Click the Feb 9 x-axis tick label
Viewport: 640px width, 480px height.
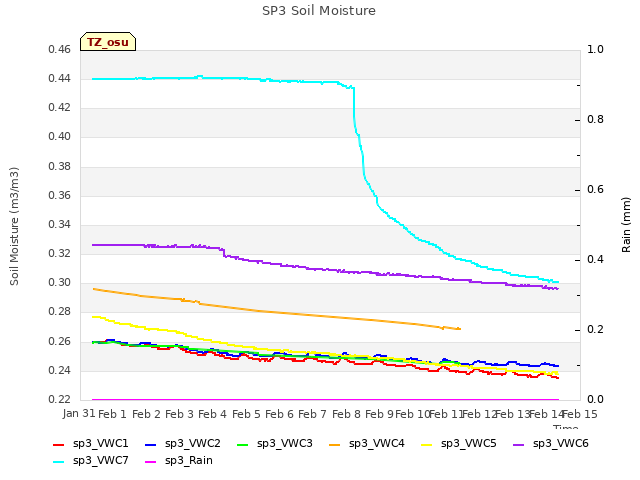coord(379,414)
